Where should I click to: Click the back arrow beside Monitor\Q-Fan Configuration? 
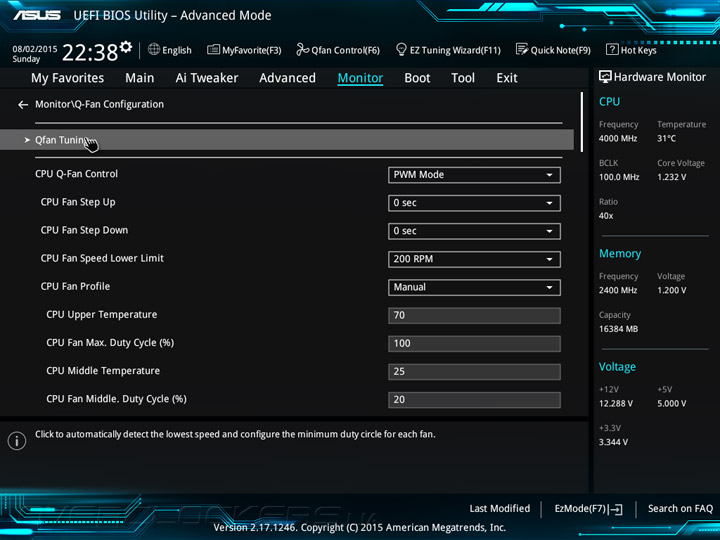pyautogui.click(x=23, y=105)
